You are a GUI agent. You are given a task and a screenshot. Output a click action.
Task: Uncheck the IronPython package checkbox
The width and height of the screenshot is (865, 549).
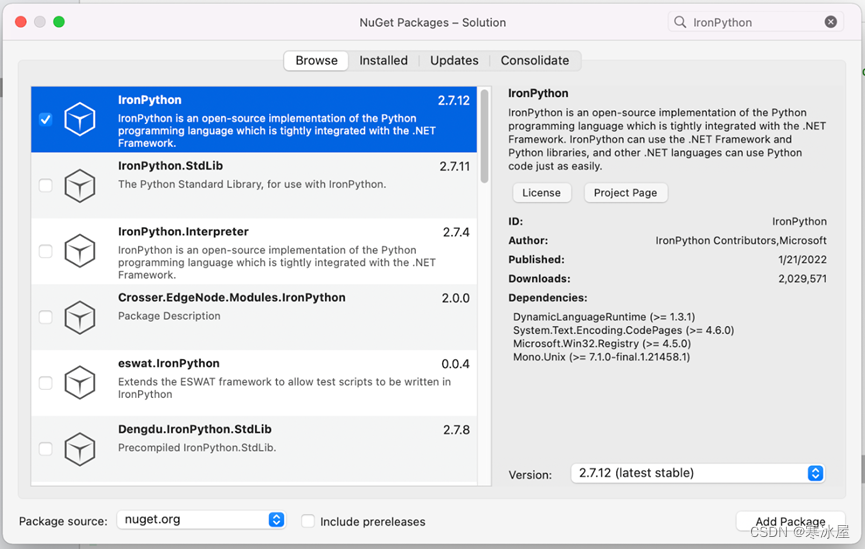[45, 120]
